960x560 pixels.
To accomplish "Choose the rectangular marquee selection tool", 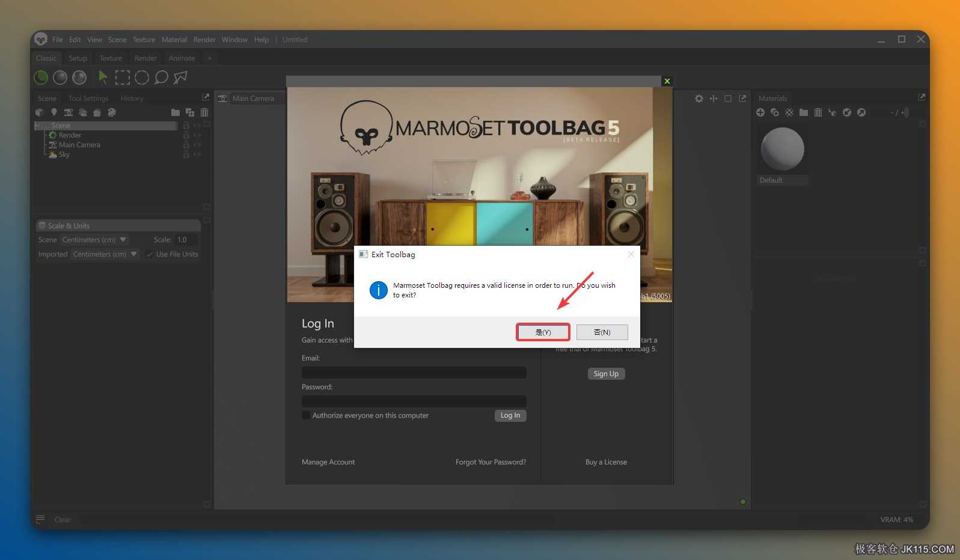I will pos(123,78).
